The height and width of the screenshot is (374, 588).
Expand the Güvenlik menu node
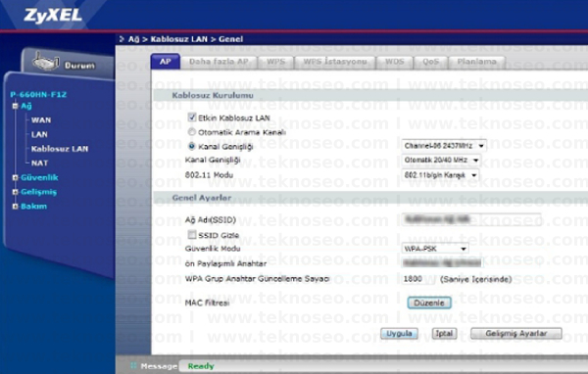click(15, 177)
